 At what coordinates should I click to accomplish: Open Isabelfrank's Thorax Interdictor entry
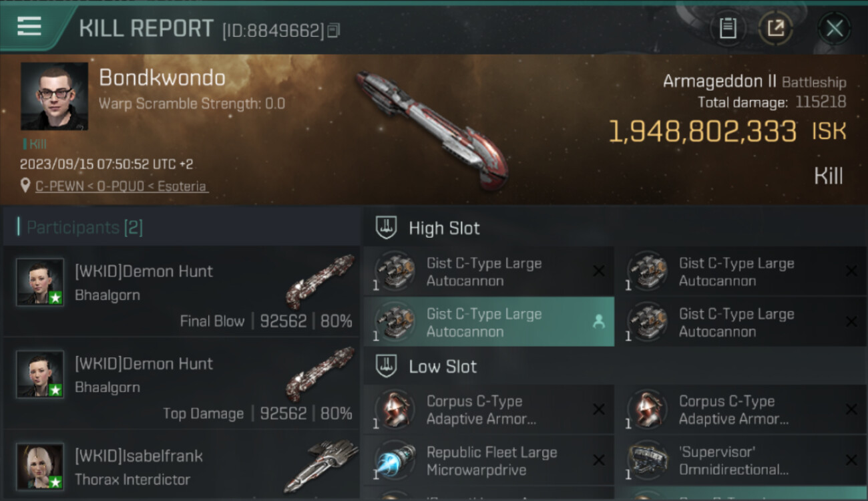click(x=182, y=466)
